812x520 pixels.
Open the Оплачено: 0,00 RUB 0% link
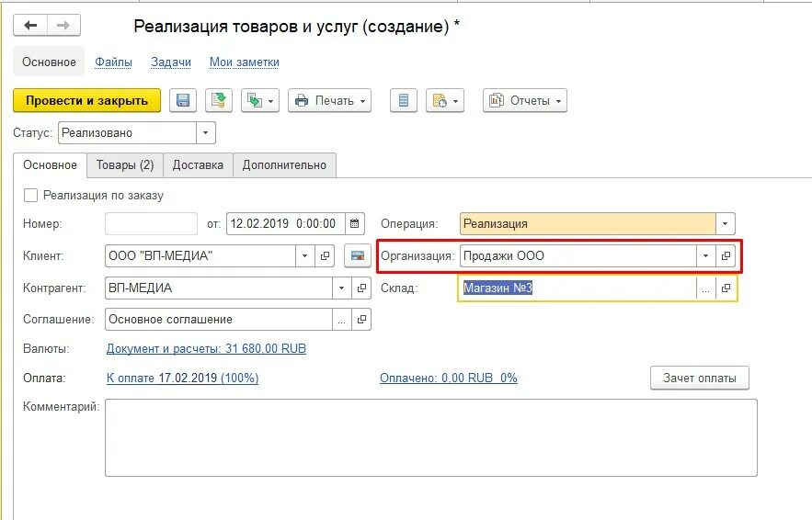click(x=449, y=379)
